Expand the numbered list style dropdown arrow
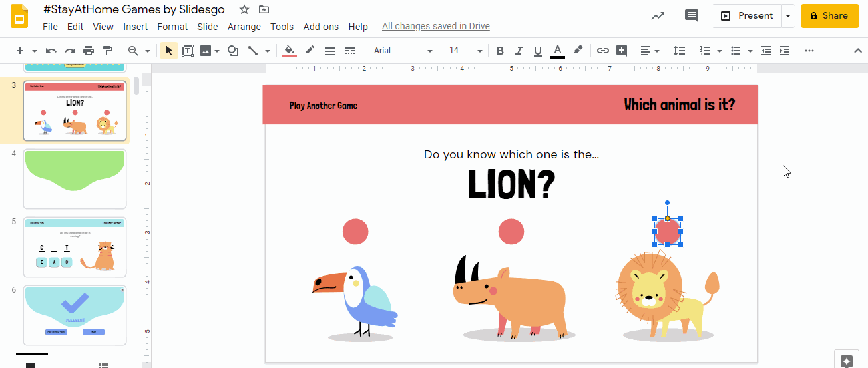868x368 pixels. 719,51
